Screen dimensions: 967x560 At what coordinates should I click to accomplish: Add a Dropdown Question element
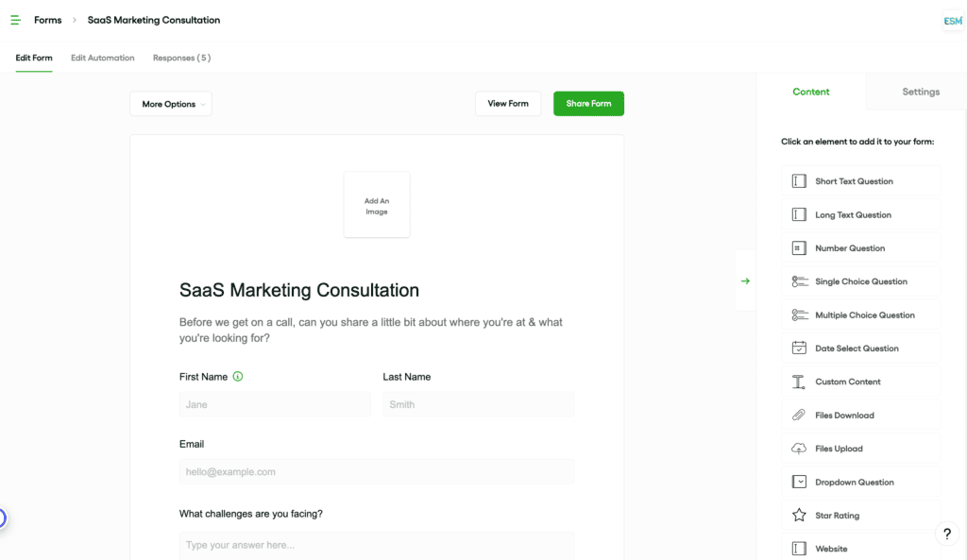click(x=860, y=482)
